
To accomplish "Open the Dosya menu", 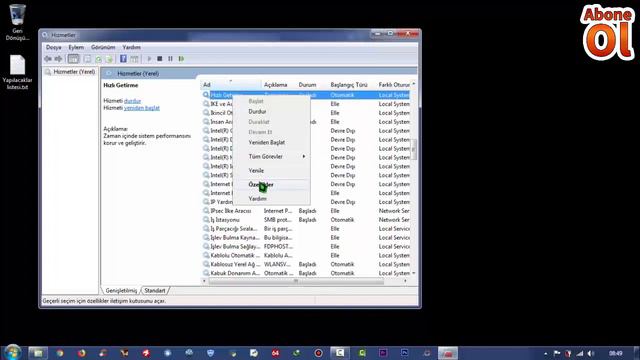I will click(53, 47).
